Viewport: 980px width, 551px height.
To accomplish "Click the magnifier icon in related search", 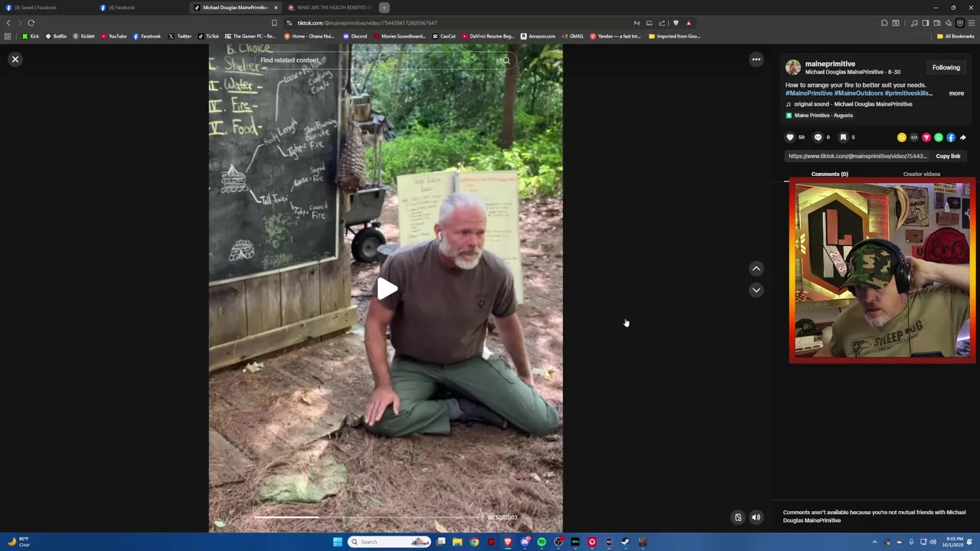I will tap(506, 60).
